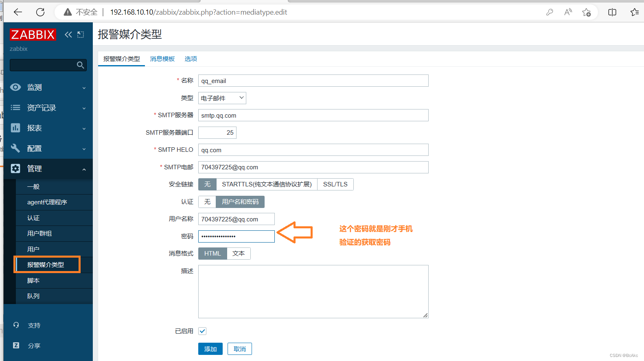Screen dimensions: 644x361
Task: Click the sidebar hide toggle icon
Action: (x=81, y=35)
